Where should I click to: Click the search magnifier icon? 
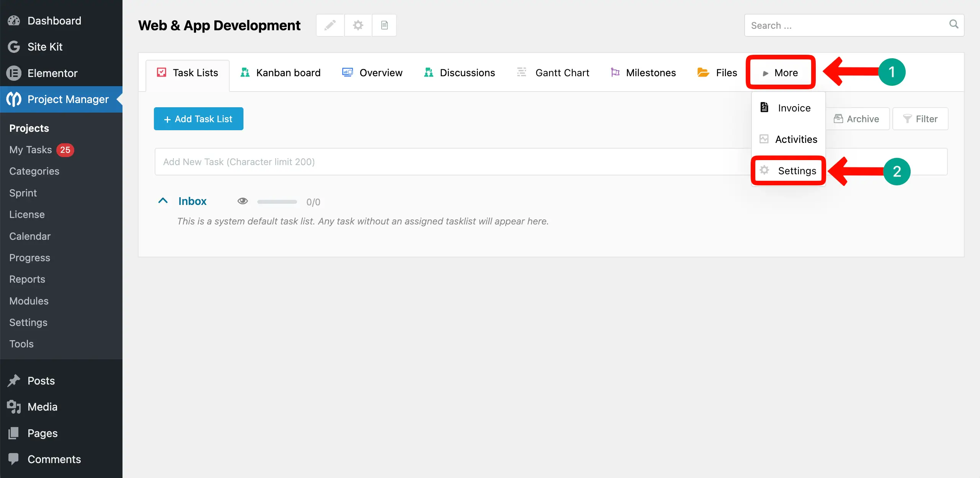point(954,25)
